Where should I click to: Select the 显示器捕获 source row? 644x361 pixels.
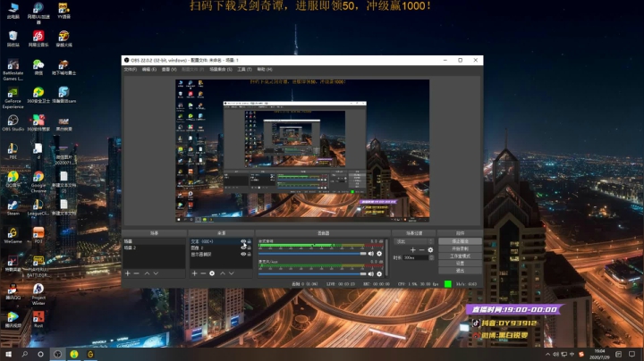click(x=221, y=255)
